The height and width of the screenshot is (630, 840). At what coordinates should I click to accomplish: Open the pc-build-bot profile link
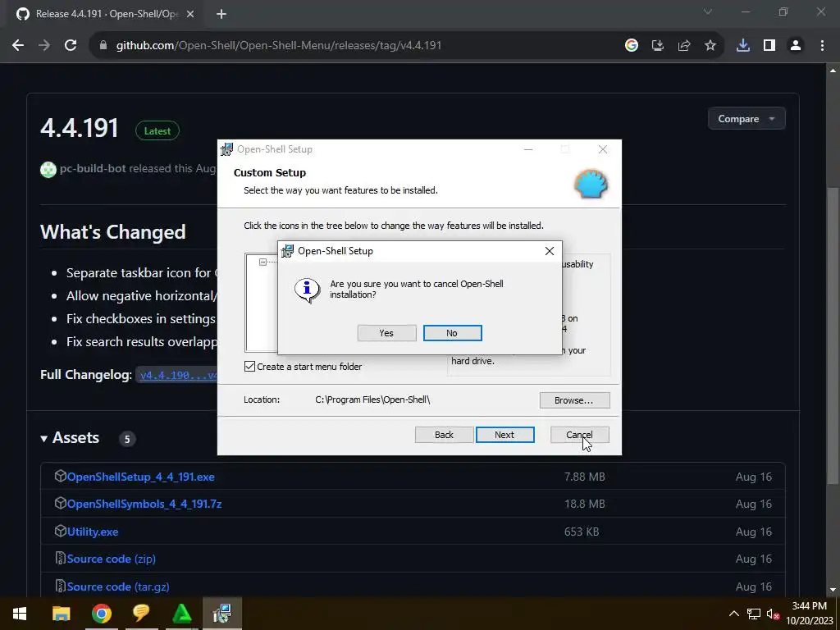pos(93,169)
